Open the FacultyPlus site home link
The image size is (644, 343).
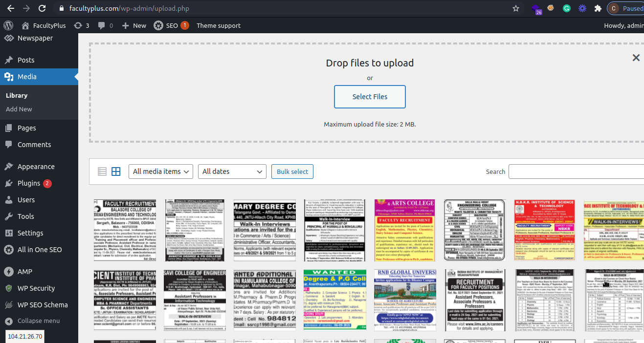pyautogui.click(x=43, y=25)
